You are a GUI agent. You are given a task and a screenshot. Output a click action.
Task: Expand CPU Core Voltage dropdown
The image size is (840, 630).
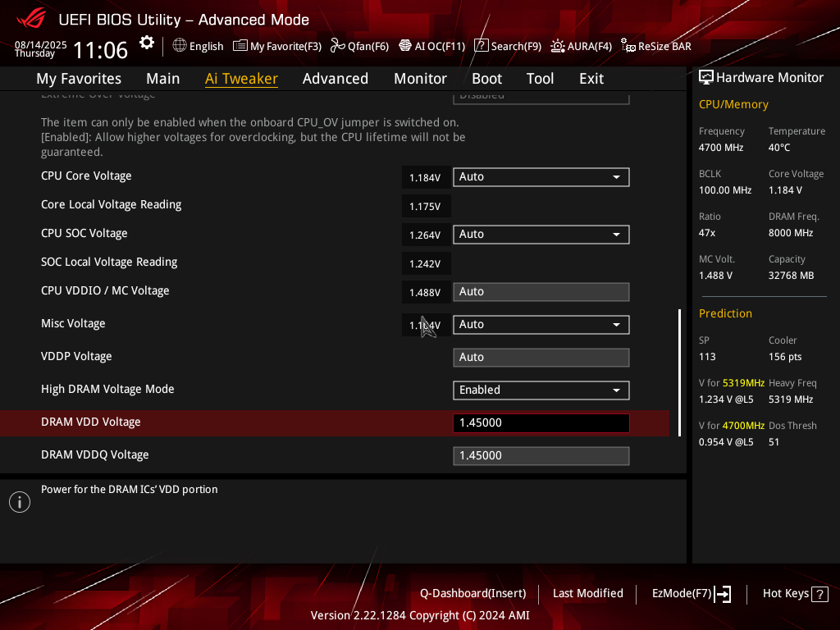point(541,177)
